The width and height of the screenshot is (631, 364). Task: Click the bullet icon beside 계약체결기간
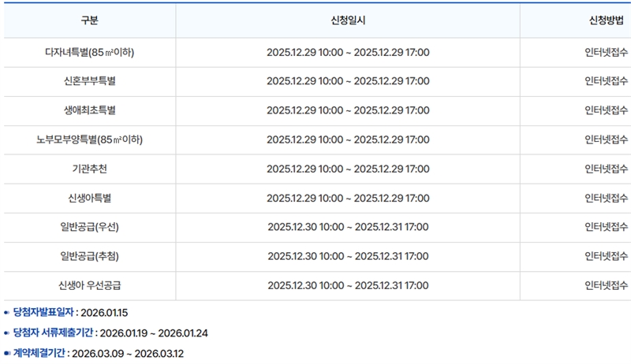[x=7, y=353]
